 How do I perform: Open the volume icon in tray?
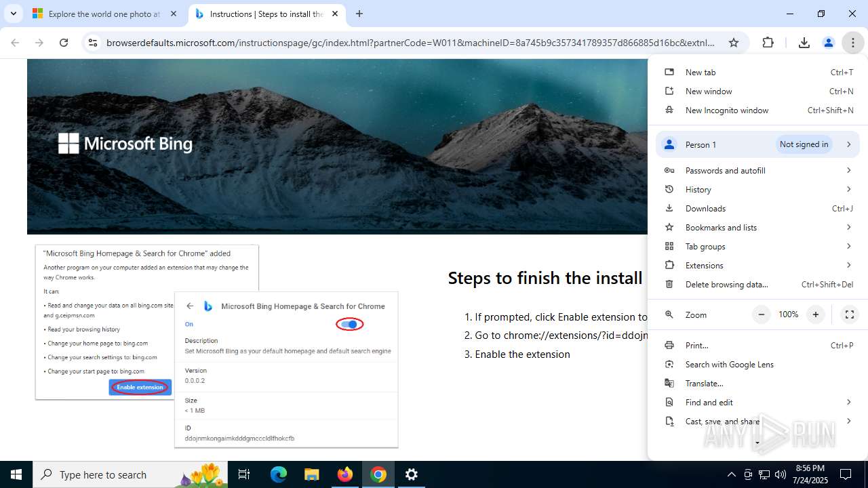[781, 474]
